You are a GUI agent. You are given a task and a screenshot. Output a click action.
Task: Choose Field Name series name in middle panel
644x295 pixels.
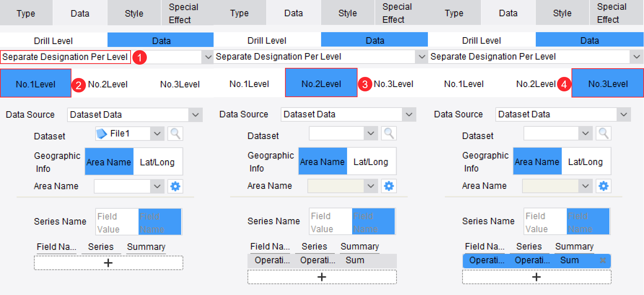point(374,222)
